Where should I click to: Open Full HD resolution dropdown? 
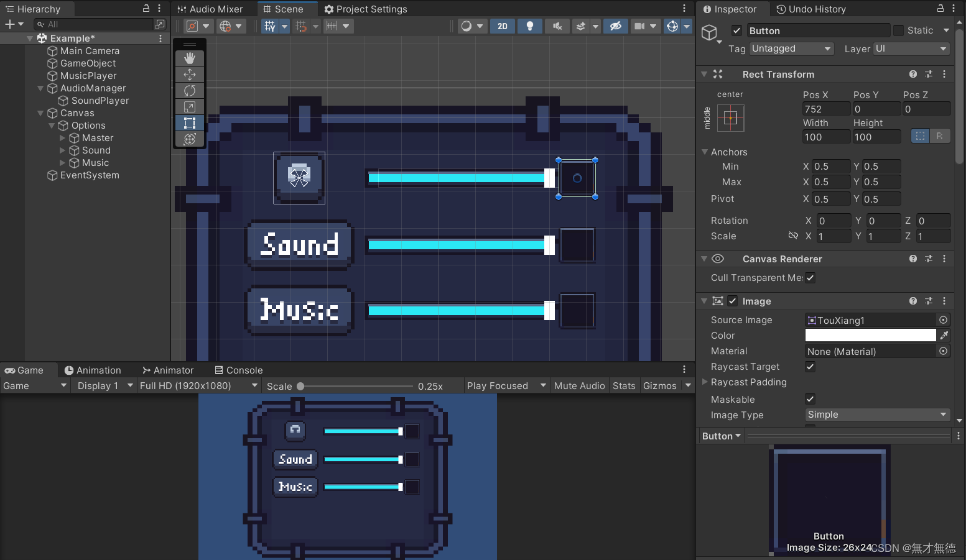point(198,386)
